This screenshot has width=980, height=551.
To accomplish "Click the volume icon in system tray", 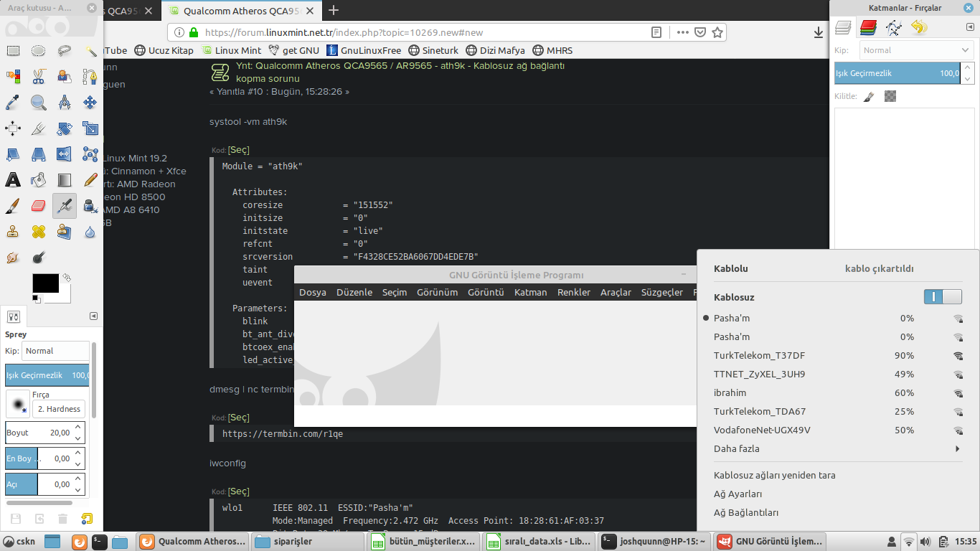I will point(925,542).
